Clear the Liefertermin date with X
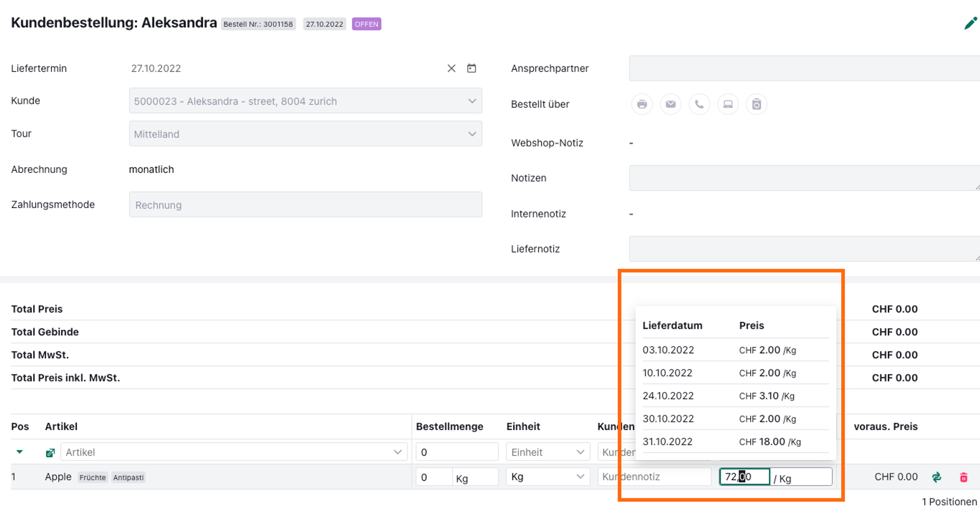 click(x=451, y=69)
